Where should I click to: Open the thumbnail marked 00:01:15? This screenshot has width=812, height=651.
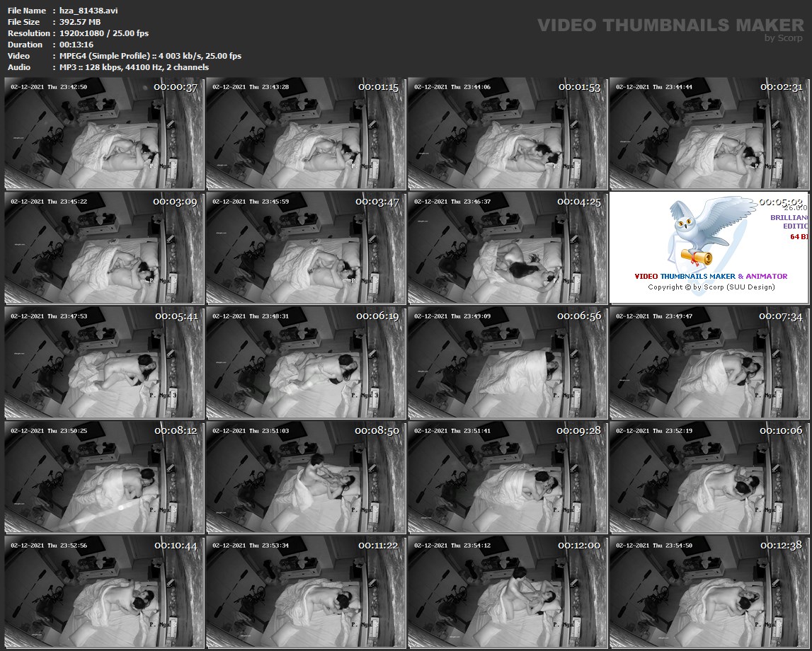tap(305, 133)
